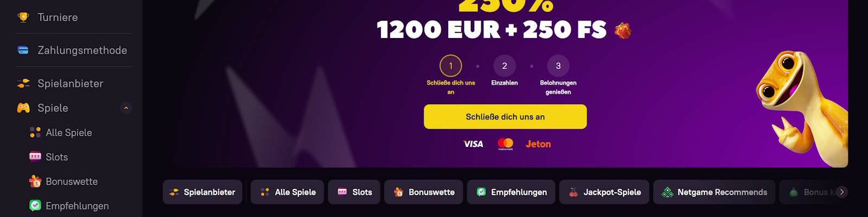Select step 3 Belohnungen genießen circle

click(x=558, y=66)
